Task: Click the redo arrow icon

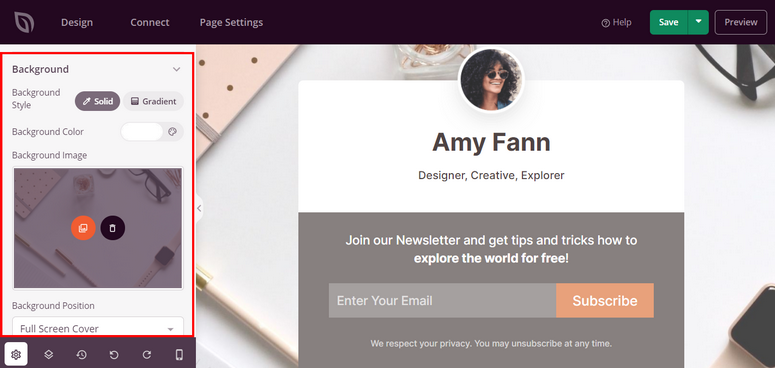Action: 147,354
